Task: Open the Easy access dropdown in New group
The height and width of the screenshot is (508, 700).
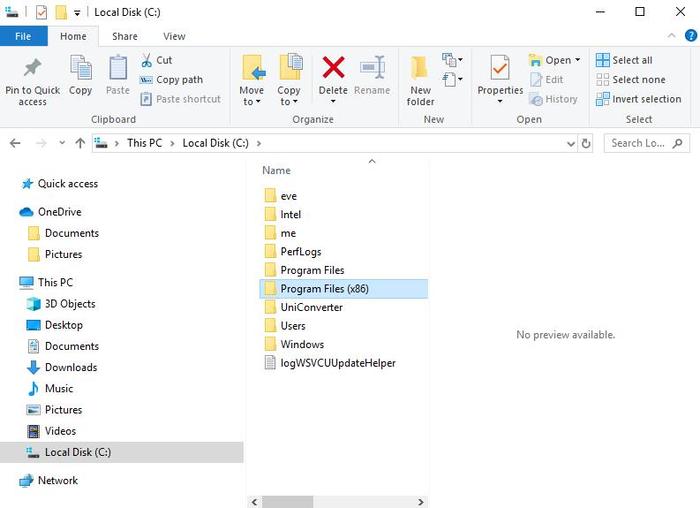Action: 452,80
